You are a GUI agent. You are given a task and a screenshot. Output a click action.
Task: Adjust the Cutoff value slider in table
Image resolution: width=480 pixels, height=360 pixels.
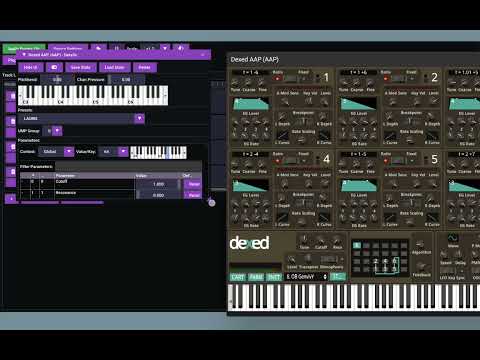coord(158,184)
